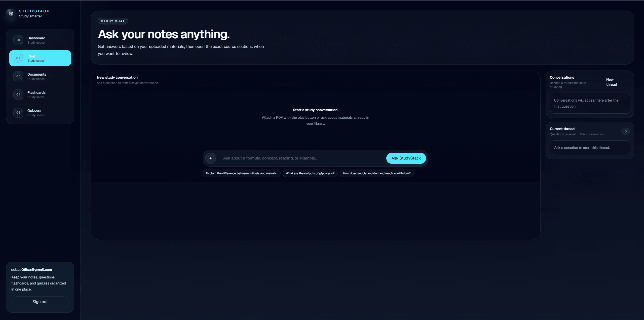The width and height of the screenshot is (644, 320).
Task: Click the 03 badge beside Documents
Action: click(18, 76)
